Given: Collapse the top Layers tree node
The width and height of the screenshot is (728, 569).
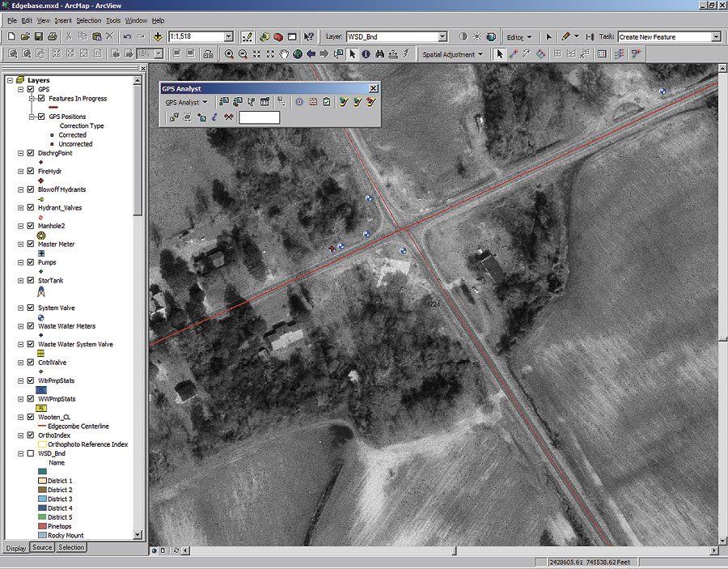Looking at the screenshot, I should click(x=11, y=80).
